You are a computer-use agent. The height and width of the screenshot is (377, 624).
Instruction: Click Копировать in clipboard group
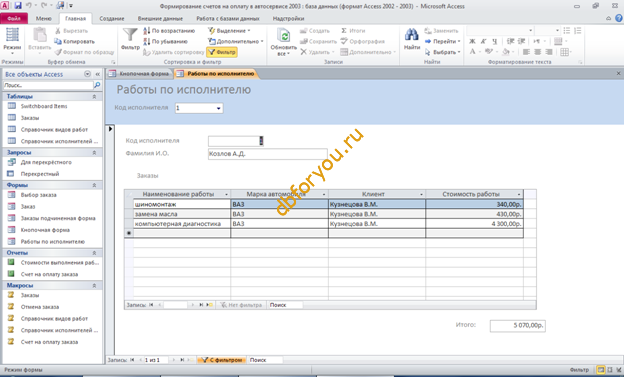(x=75, y=41)
